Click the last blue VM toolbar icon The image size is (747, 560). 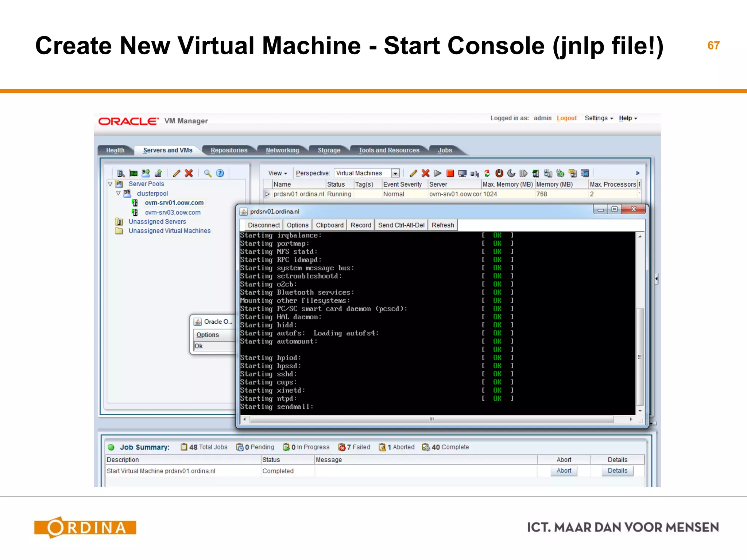[x=585, y=173]
